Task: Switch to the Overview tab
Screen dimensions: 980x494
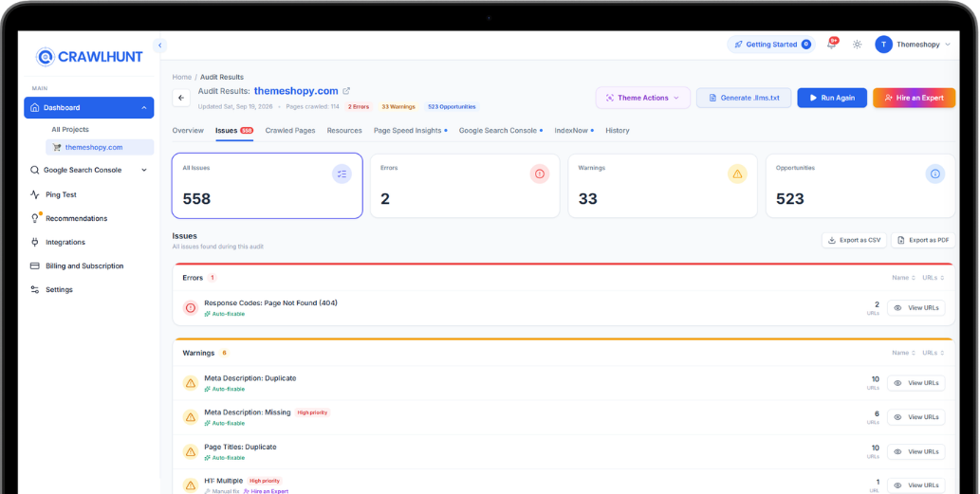Action: click(188, 131)
